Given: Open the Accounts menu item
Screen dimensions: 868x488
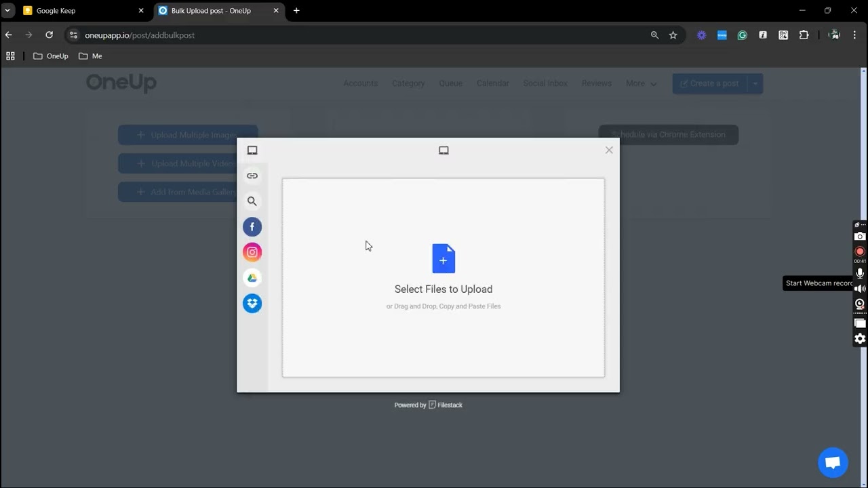Looking at the screenshot, I should click(x=361, y=83).
